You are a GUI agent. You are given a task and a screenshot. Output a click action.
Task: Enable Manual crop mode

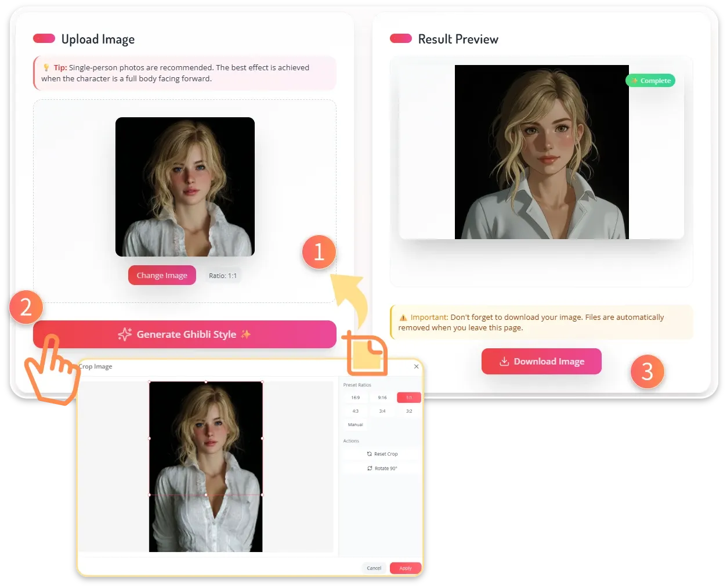356,425
